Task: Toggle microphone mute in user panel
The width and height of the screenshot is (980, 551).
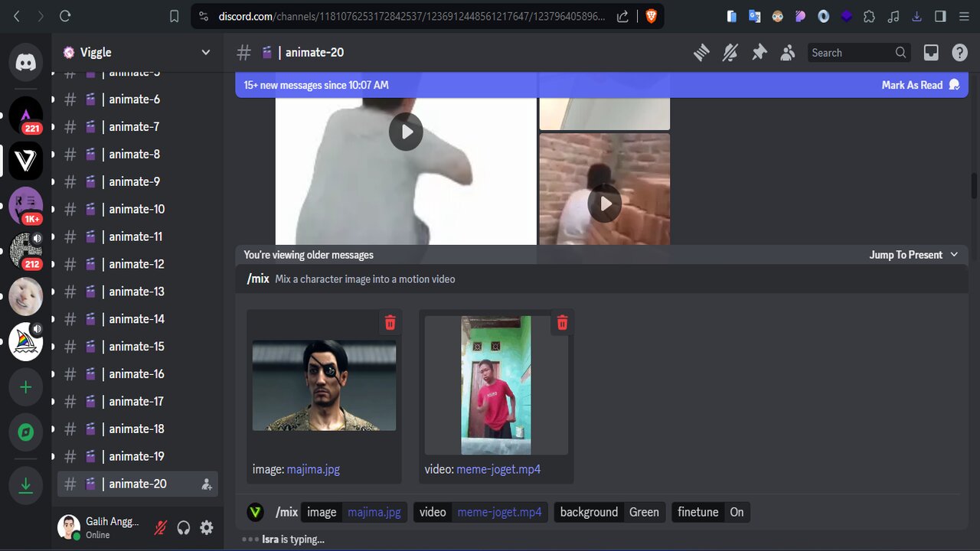Action: [x=161, y=527]
